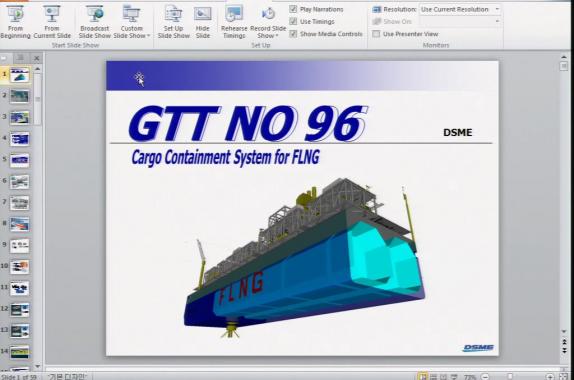The width and height of the screenshot is (574, 380).
Task: Click the Hide Slide icon
Action: coord(202,14)
